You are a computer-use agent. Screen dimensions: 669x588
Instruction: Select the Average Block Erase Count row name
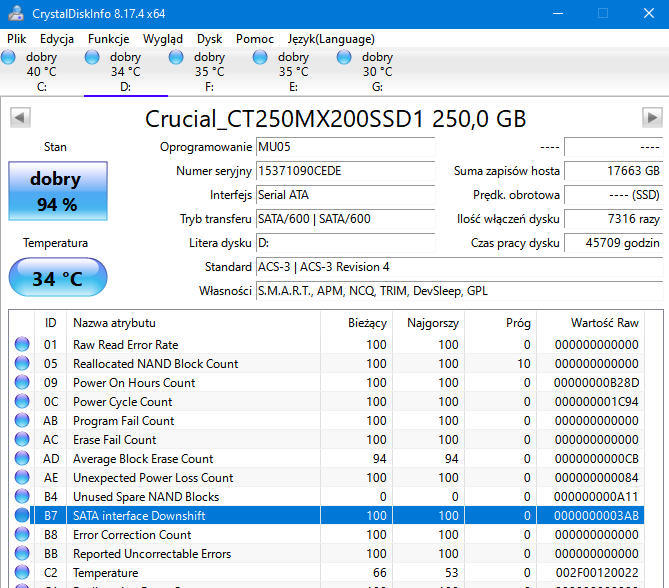[x=143, y=458]
